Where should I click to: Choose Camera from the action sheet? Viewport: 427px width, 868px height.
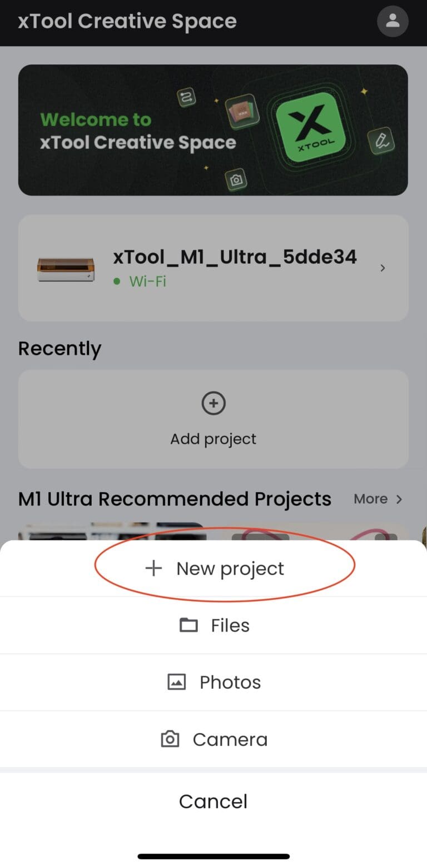pyautogui.click(x=230, y=739)
